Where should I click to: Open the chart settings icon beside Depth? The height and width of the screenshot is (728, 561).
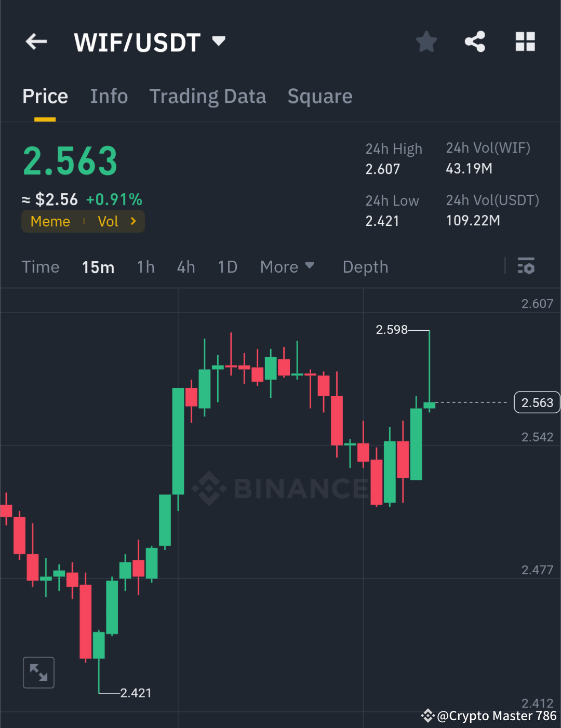(x=526, y=266)
